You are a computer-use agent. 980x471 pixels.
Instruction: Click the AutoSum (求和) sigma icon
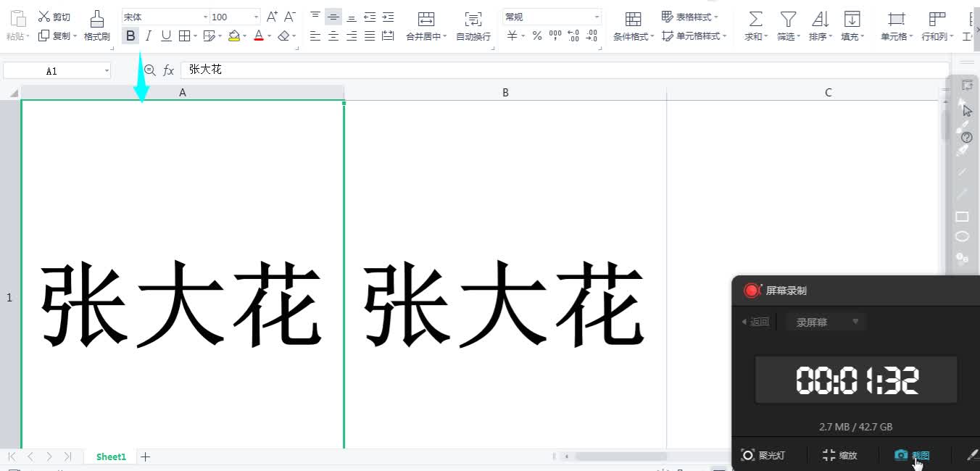755,20
